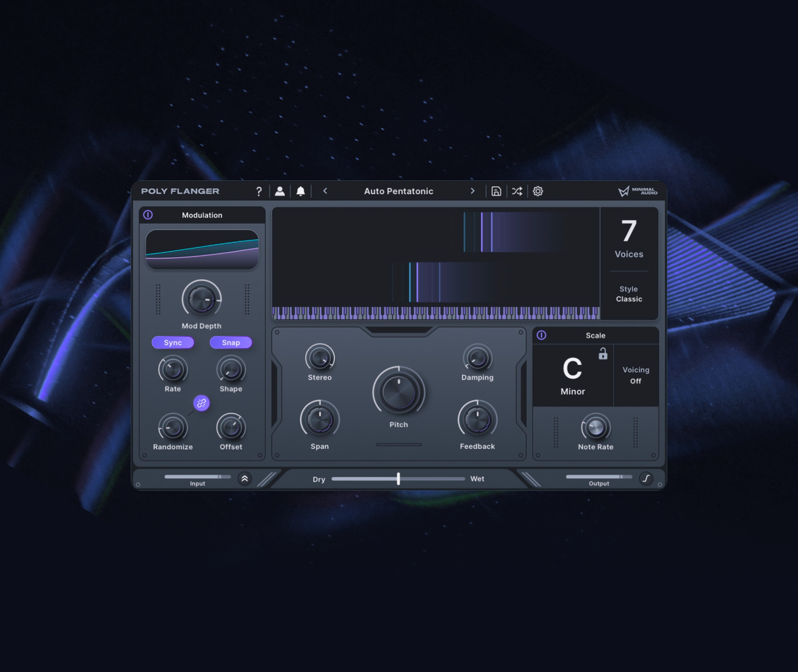Click the Mod Depth knob
798x672 pixels.
pos(201,299)
